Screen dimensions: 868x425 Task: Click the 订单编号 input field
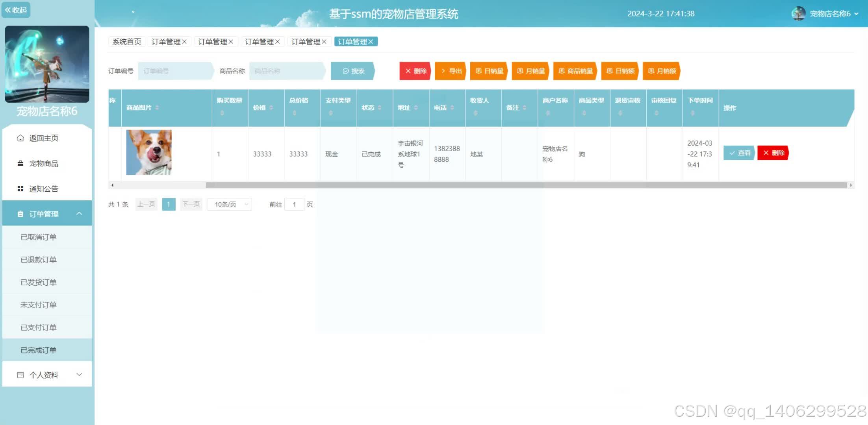click(x=175, y=71)
